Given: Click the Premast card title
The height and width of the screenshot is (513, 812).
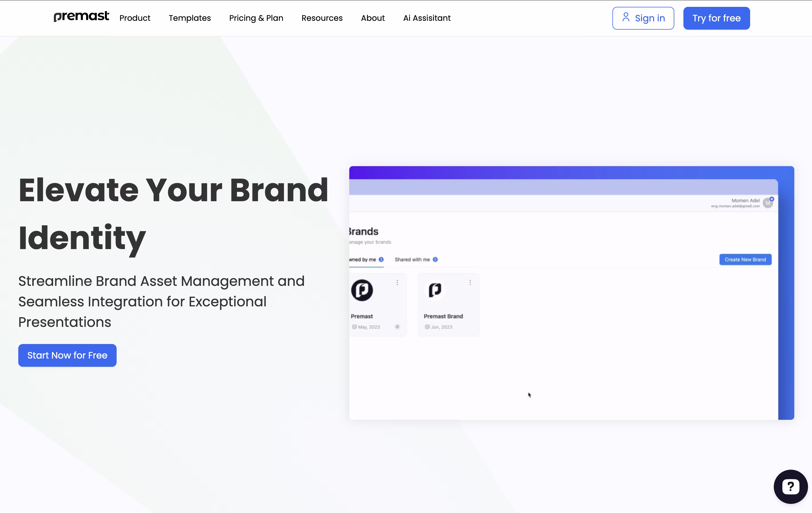Looking at the screenshot, I should pyautogui.click(x=362, y=316).
